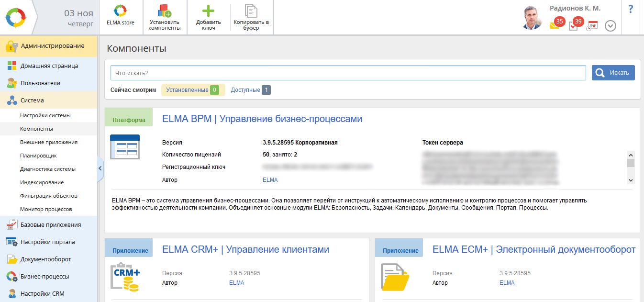Open Фильтрация объектов submenu item
Screen dimensions: 644x302
coord(49,196)
